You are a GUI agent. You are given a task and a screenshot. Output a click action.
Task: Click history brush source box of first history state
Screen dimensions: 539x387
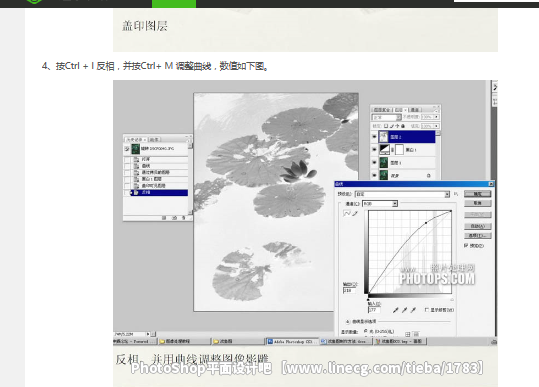coord(127,159)
